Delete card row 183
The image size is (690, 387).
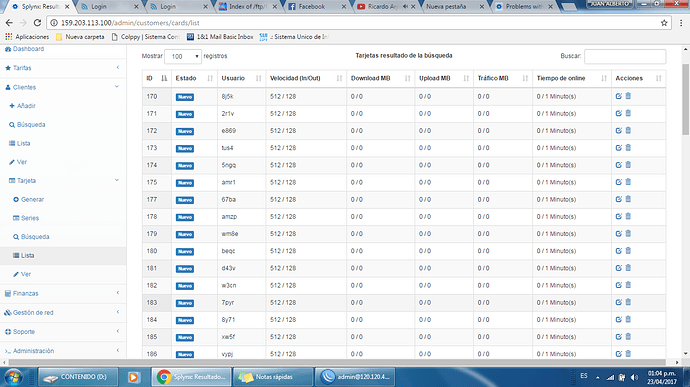click(x=628, y=302)
